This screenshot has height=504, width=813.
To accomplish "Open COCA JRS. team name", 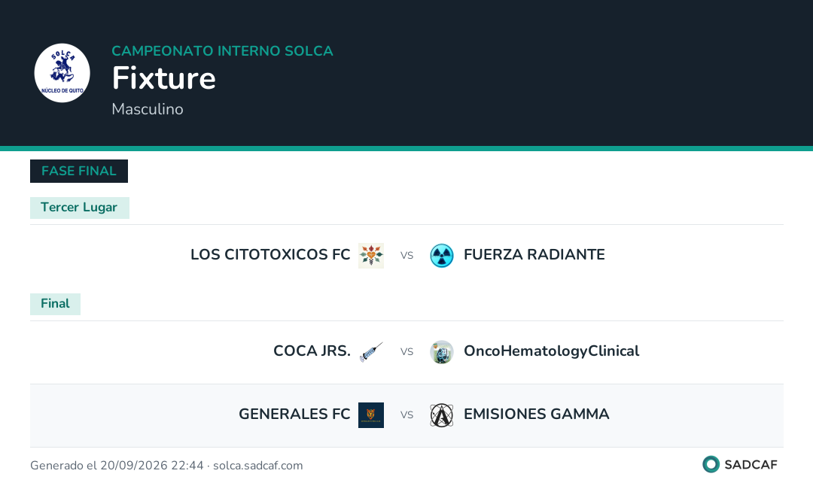I will [x=312, y=351].
